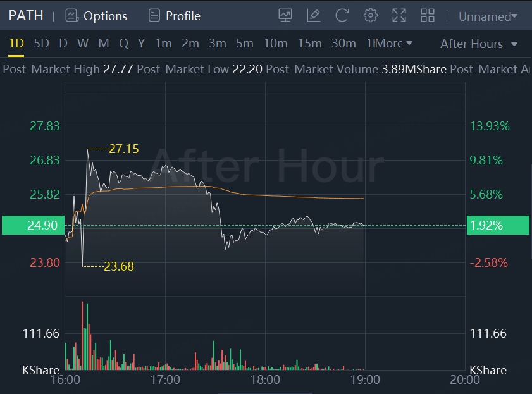
Task: Expand chart to fullscreen
Action: pyautogui.click(x=399, y=15)
